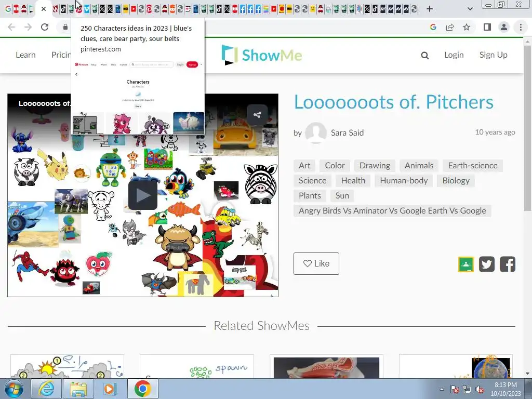Open the Pricing menu item
The width and height of the screenshot is (532, 399).
61,55
